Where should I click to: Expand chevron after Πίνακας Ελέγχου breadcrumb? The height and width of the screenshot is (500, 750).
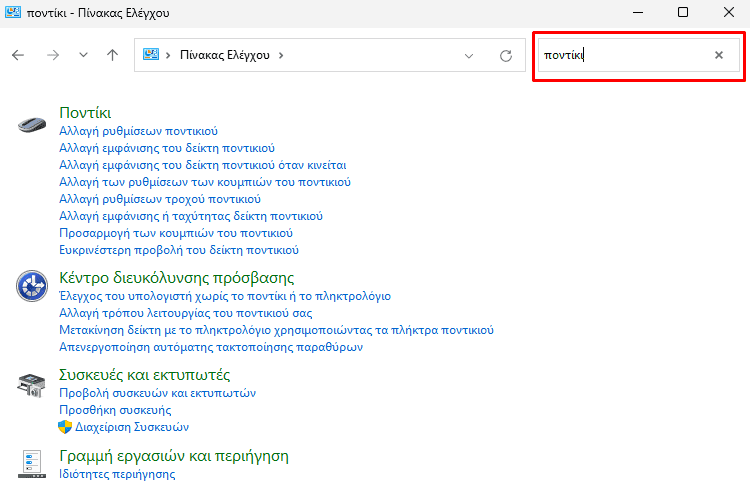click(x=281, y=56)
